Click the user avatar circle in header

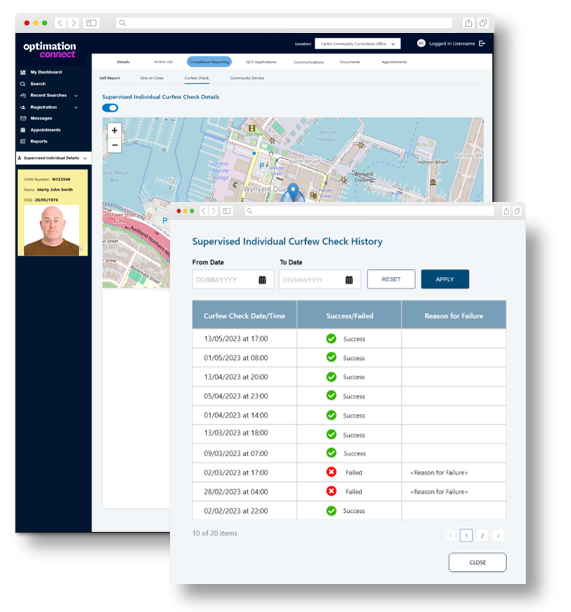421,43
